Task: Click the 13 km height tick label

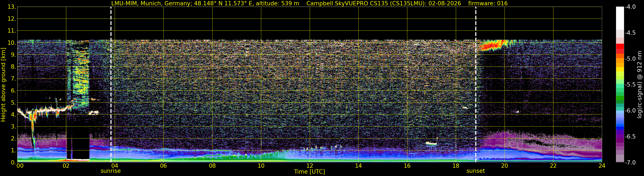Action: pyautogui.click(x=12, y=7)
